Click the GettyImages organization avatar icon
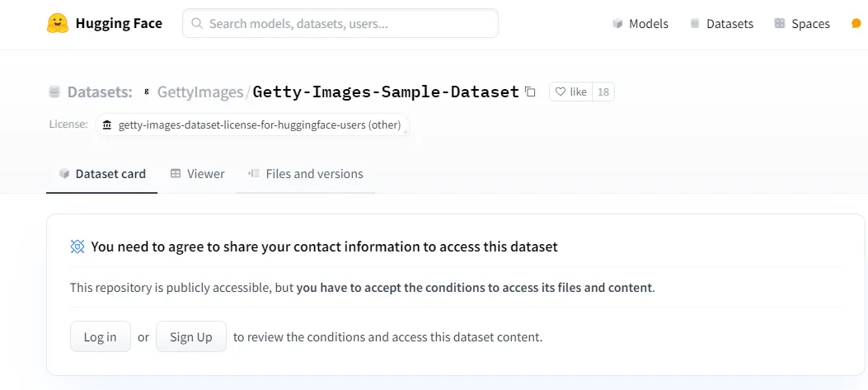 point(148,92)
